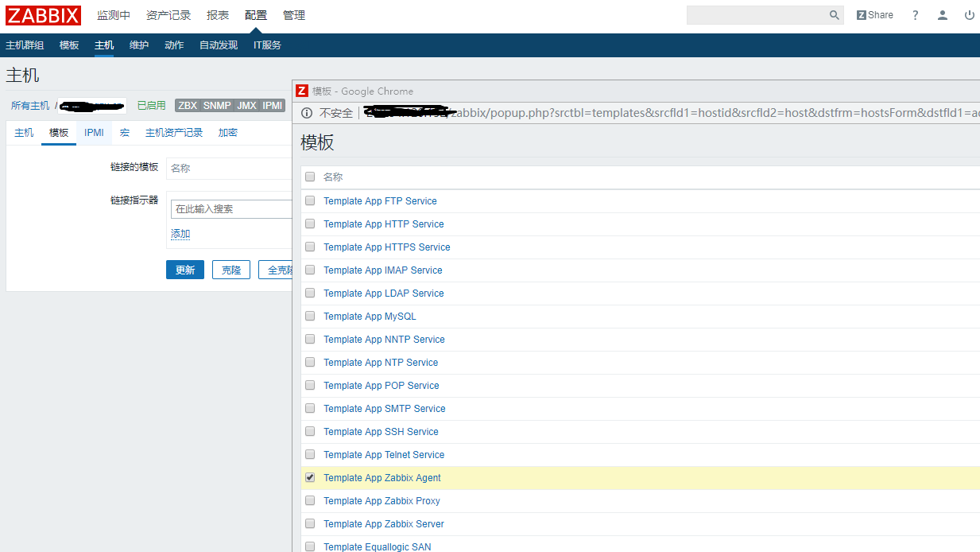
Task: Check Template App LDAP Service checkbox
Action: [x=310, y=293]
